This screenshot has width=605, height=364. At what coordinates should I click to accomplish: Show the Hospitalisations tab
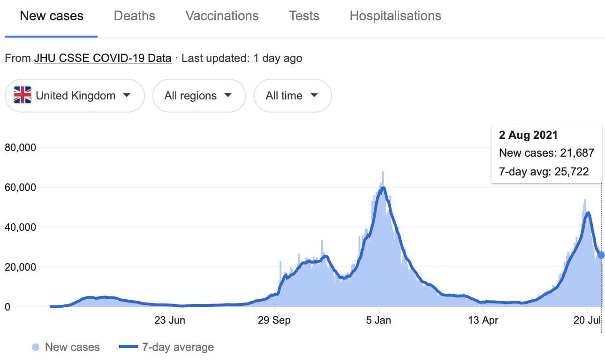[395, 16]
